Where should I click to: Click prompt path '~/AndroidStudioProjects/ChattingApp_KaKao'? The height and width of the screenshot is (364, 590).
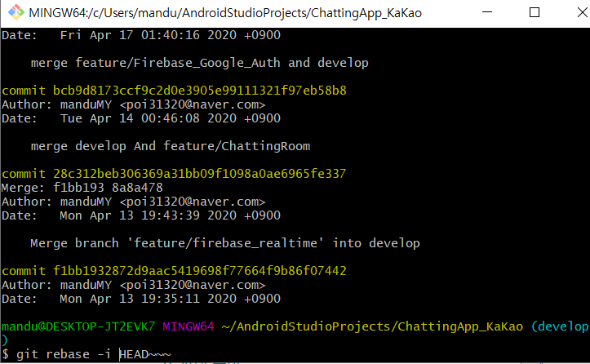[372, 326]
